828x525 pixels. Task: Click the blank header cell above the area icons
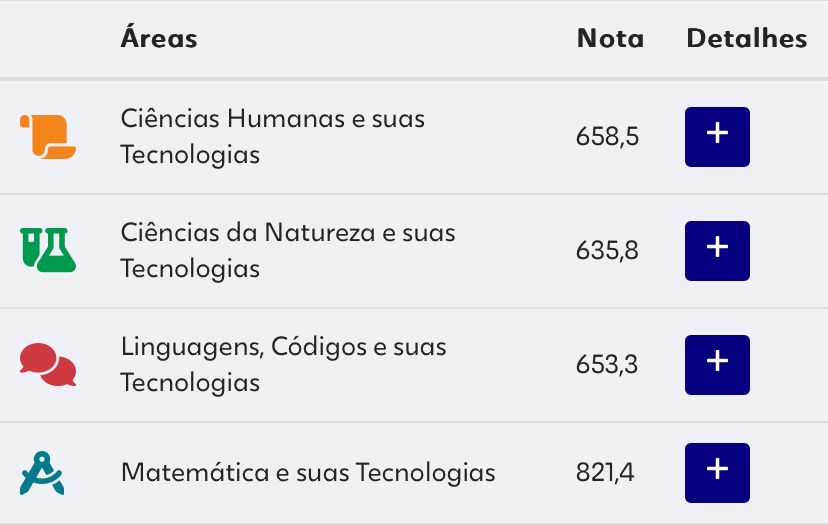pyautogui.click(x=48, y=39)
